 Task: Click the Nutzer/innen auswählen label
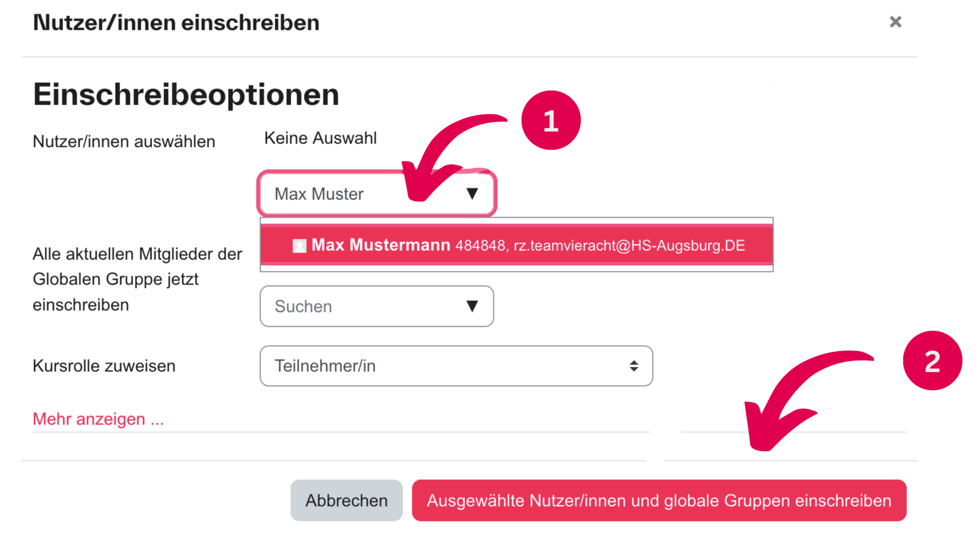pyautogui.click(x=124, y=141)
